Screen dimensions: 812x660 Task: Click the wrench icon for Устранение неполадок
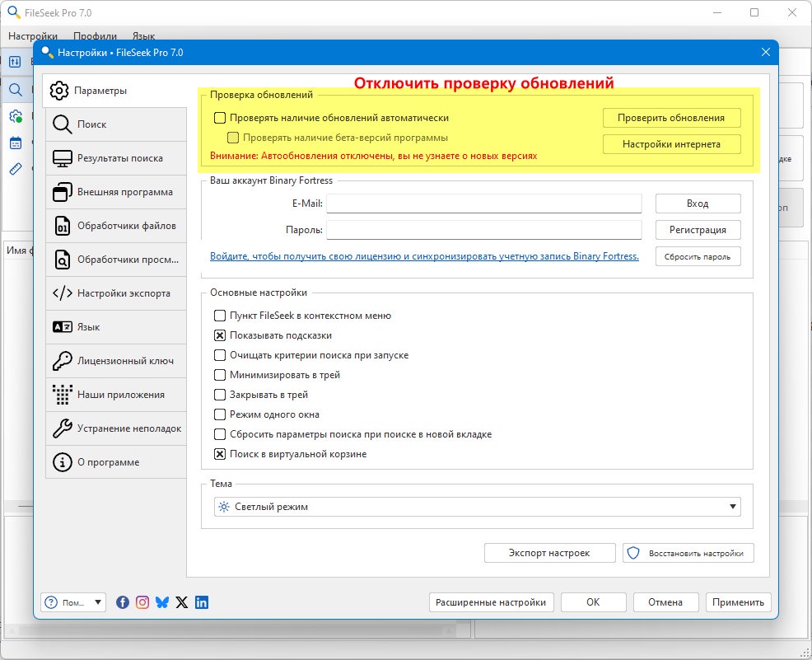tap(62, 428)
